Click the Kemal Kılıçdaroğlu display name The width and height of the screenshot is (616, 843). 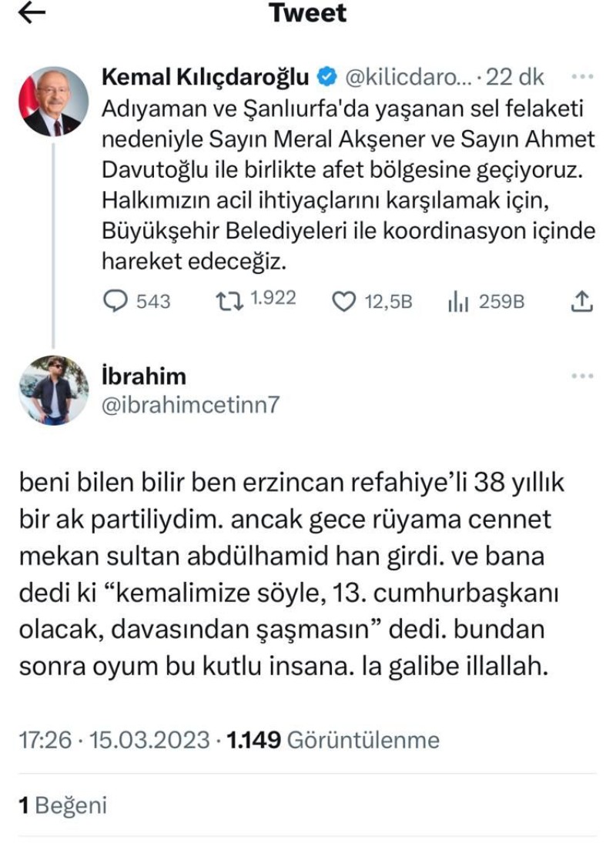coord(205,77)
